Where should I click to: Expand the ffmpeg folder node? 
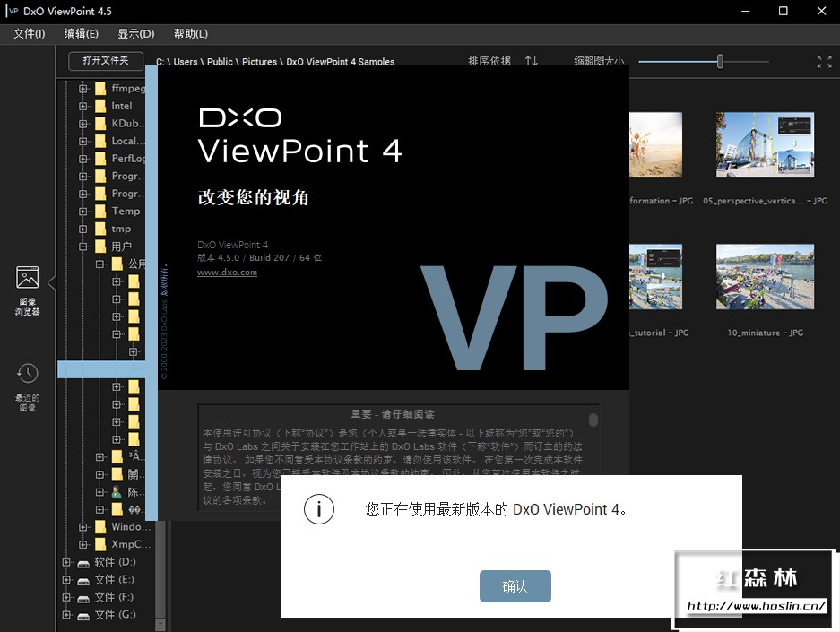point(83,89)
